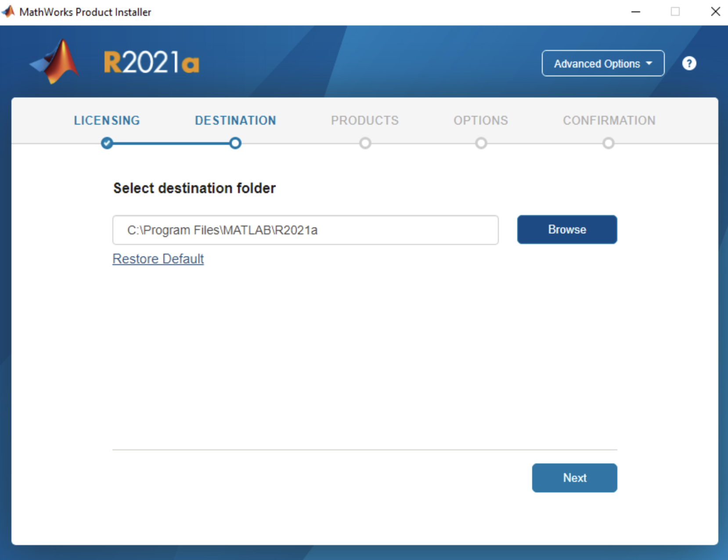This screenshot has height=560, width=728.
Task: Click the R2021a release logo text
Action: 151,62
